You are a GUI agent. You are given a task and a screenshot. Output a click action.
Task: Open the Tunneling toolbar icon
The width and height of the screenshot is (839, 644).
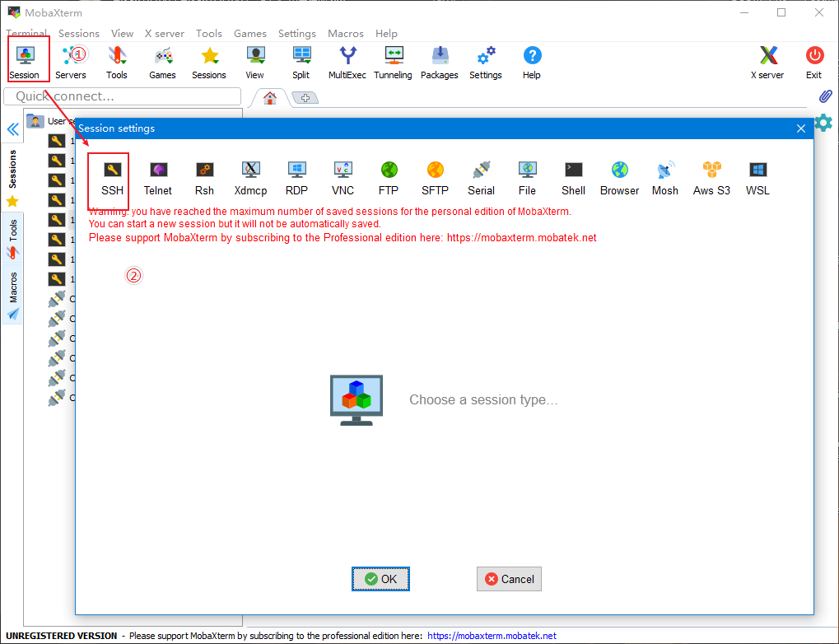coord(394,62)
